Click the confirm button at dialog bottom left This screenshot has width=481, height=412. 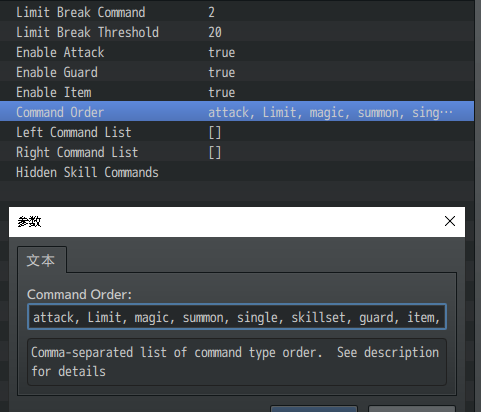314,409
